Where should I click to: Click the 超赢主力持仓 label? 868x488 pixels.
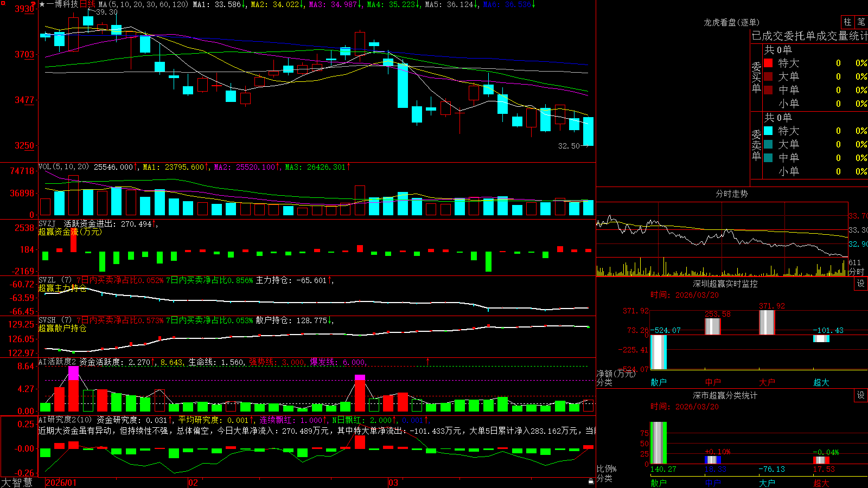(x=62, y=288)
